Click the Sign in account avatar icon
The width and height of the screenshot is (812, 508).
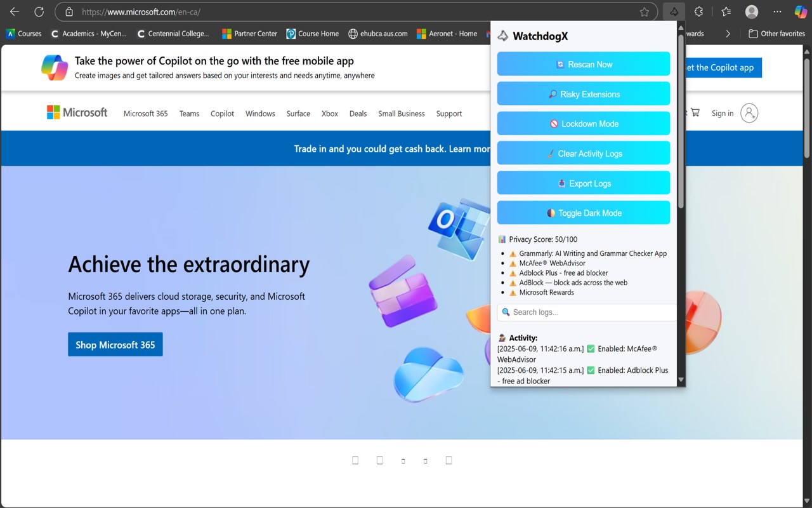point(749,113)
